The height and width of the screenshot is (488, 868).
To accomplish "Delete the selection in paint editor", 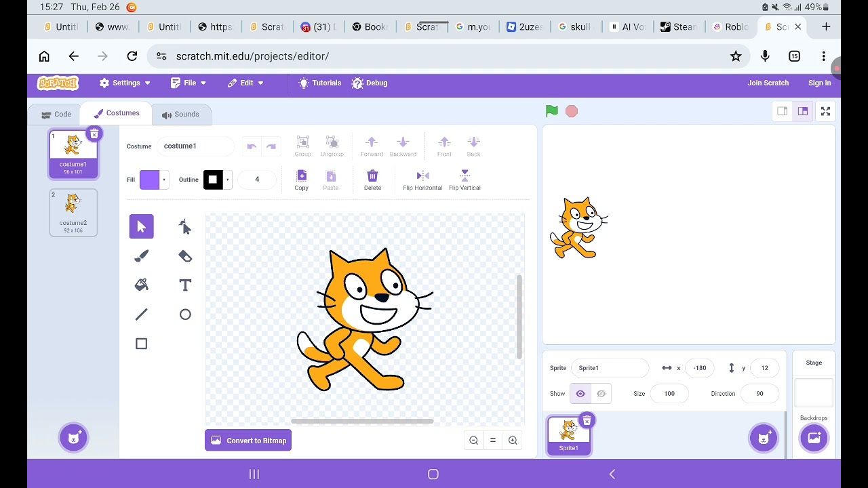I will (372, 180).
